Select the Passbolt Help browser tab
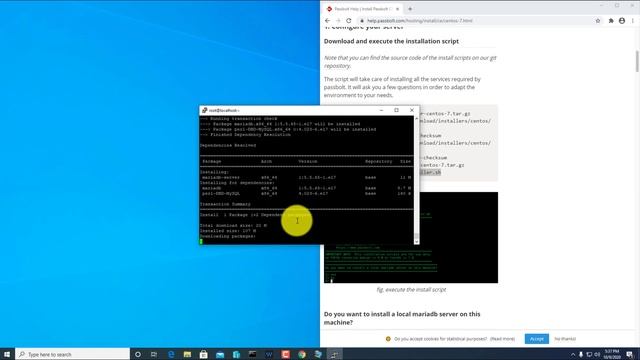This screenshot has width=640, height=360. [362, 9]
